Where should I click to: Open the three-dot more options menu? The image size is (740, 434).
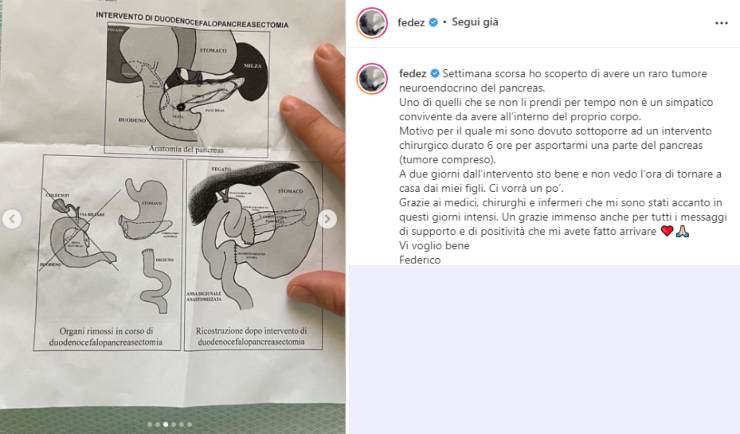(721, 23)
